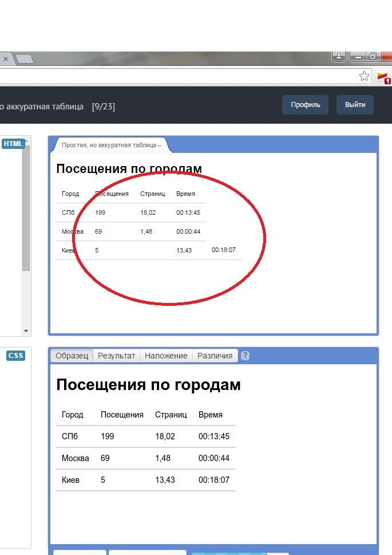Screen dimensions: 392x555
Task: Click '18,02' in upper result table
Action: click(148, 212)
